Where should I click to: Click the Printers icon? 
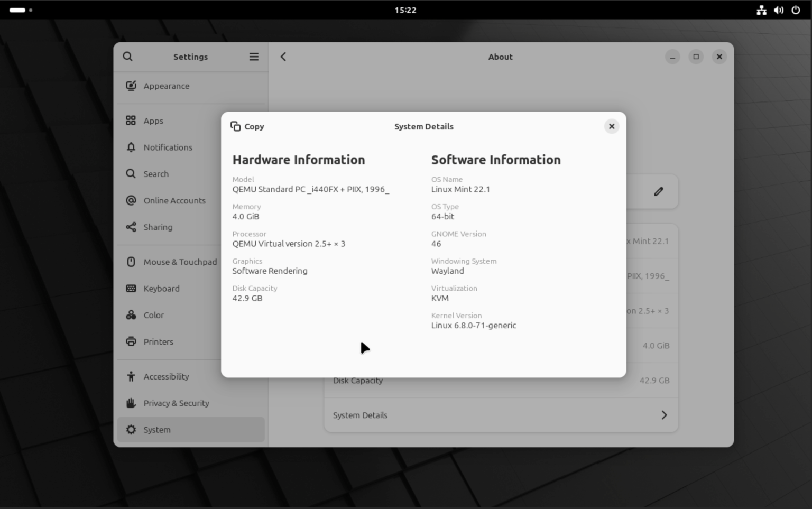click(131, 341)
